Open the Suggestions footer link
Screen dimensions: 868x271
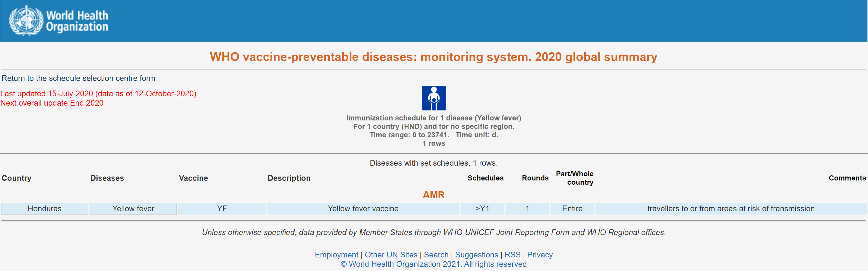click(x=476, y=255)
